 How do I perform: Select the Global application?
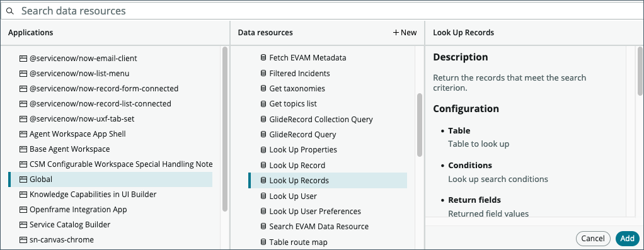point(110,179)
